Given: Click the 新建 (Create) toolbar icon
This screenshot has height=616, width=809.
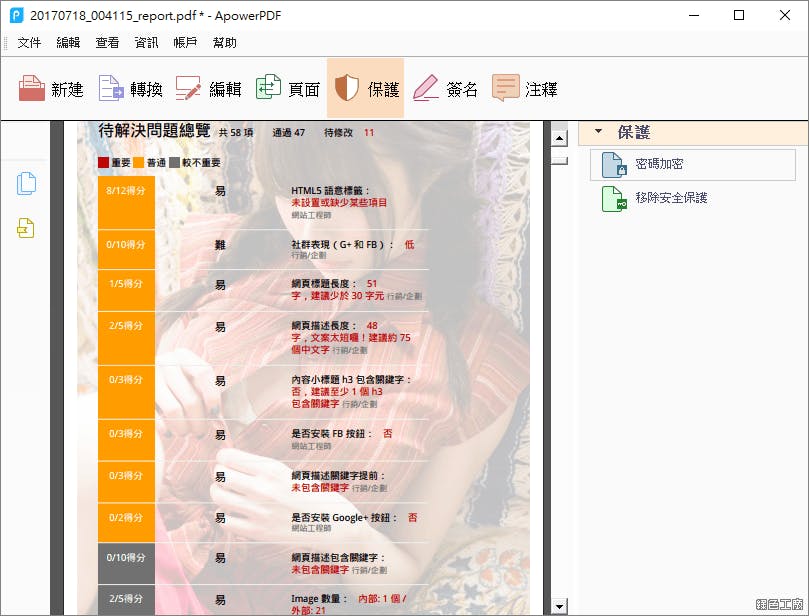Looking at the screenshot, I should coord(31,88).
